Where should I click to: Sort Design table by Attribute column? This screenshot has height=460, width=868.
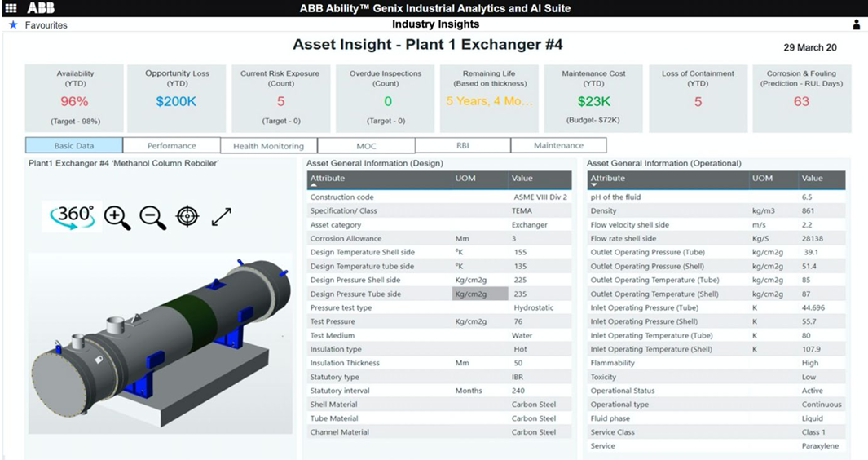[328, 179]
